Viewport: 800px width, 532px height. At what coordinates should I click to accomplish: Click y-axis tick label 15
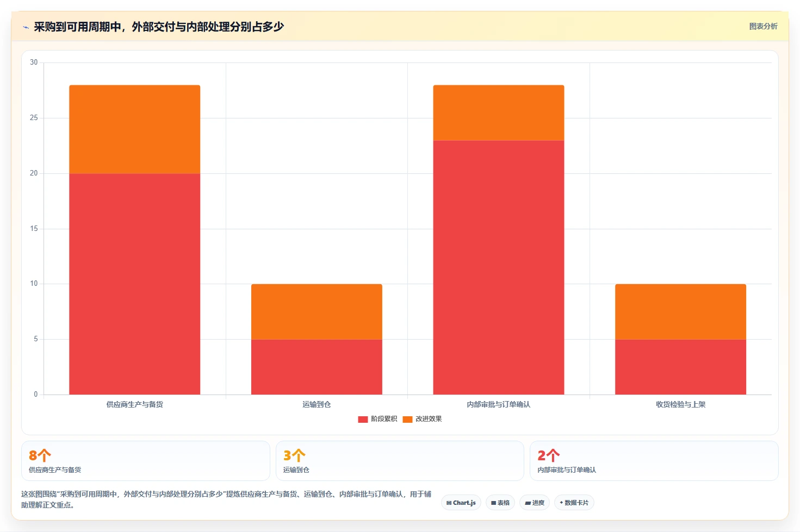(x=34, y=229)
